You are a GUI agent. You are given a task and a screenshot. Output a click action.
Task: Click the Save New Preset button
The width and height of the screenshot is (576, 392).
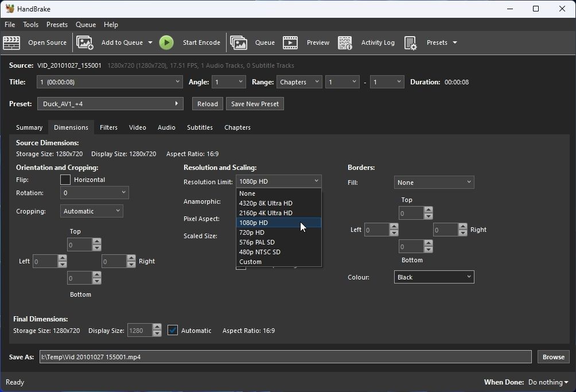tap(255, 104)
